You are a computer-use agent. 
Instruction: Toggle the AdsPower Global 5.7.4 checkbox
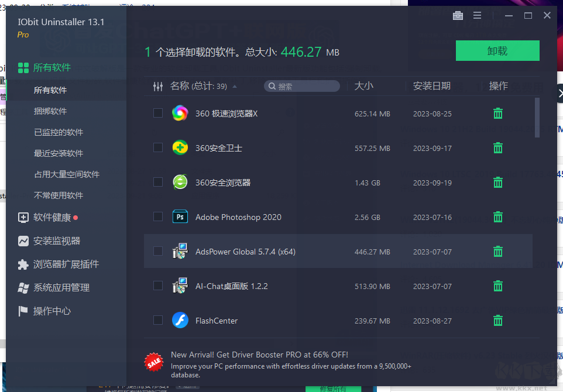(x=158, y=251)
